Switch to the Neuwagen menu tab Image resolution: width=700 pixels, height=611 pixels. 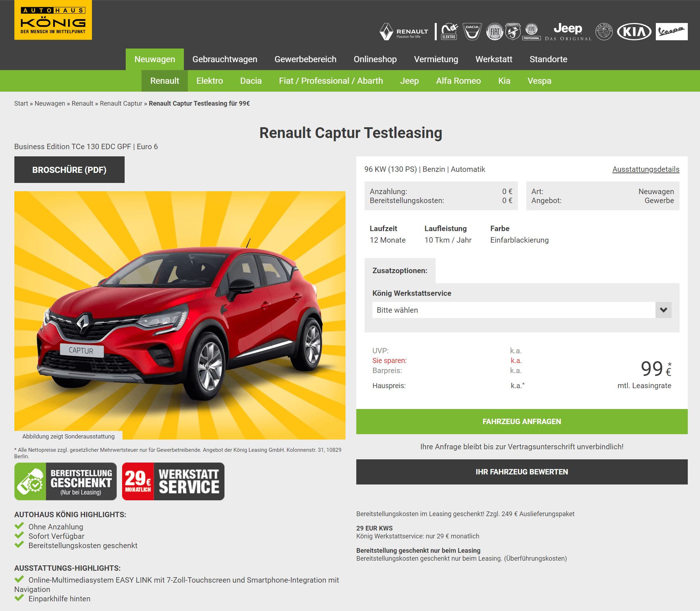click(x=155, y=59)
